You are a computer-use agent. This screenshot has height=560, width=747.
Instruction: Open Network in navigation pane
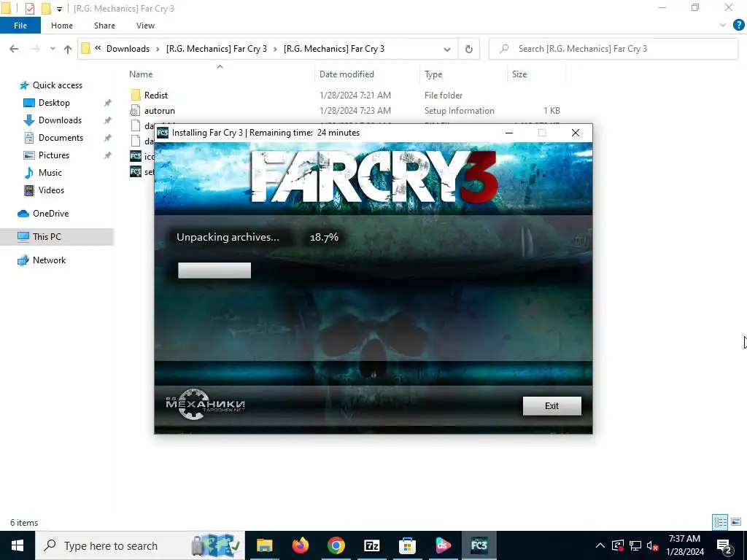point(49,260)
